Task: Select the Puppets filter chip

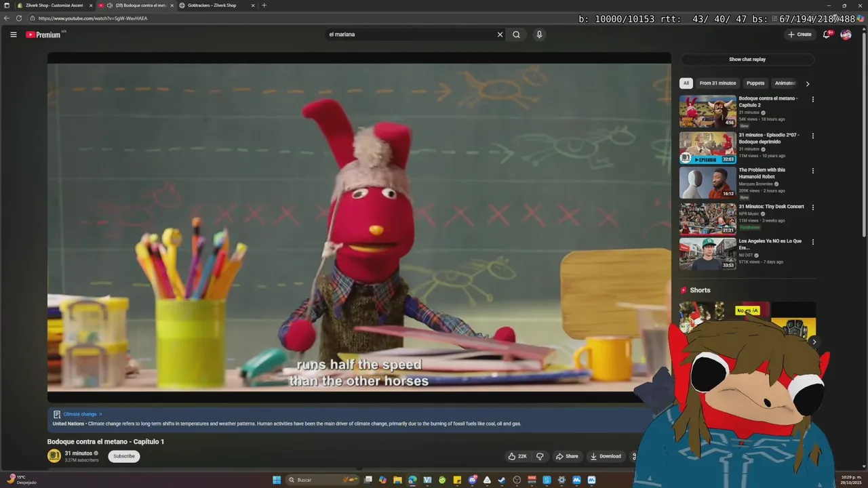Action: (x=755, y=83)
